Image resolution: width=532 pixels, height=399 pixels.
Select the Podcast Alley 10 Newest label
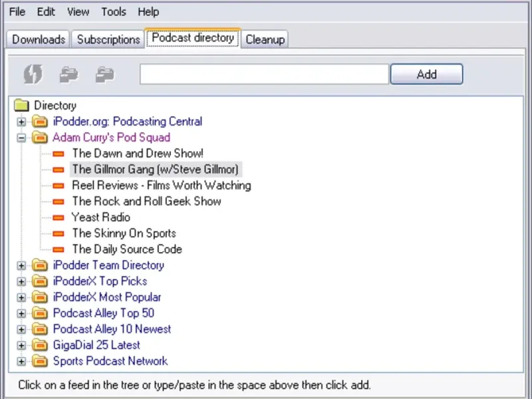[x=112, y=329]
